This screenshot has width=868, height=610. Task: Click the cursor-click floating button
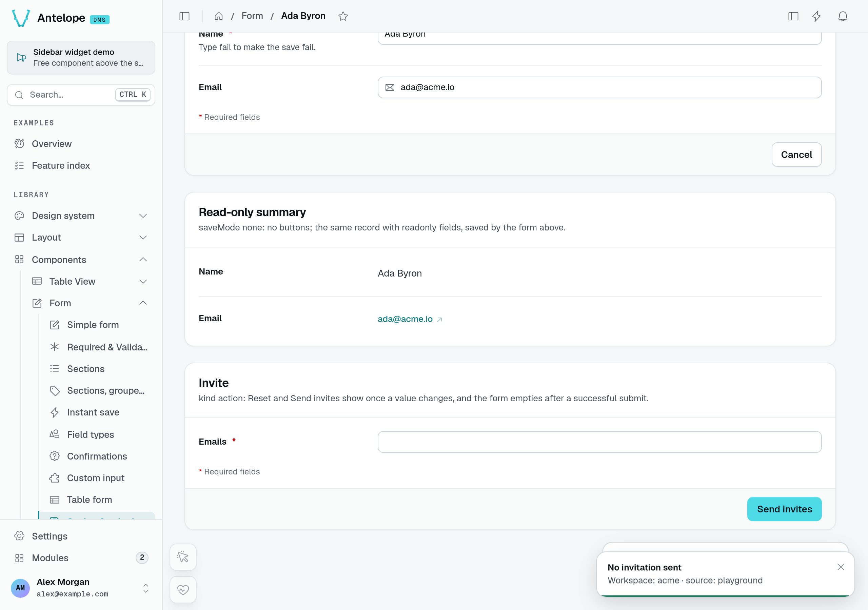(183, 557)
